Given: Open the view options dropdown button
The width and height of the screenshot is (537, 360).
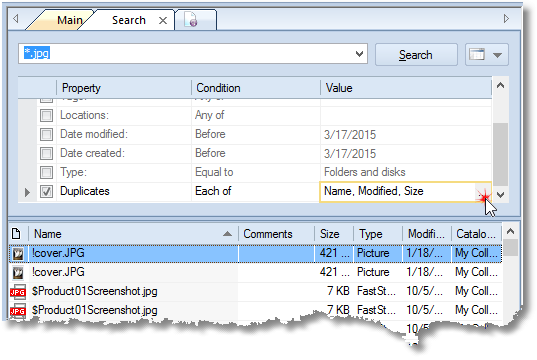Looking at the screenshot, I should click(x=487, y=54).
